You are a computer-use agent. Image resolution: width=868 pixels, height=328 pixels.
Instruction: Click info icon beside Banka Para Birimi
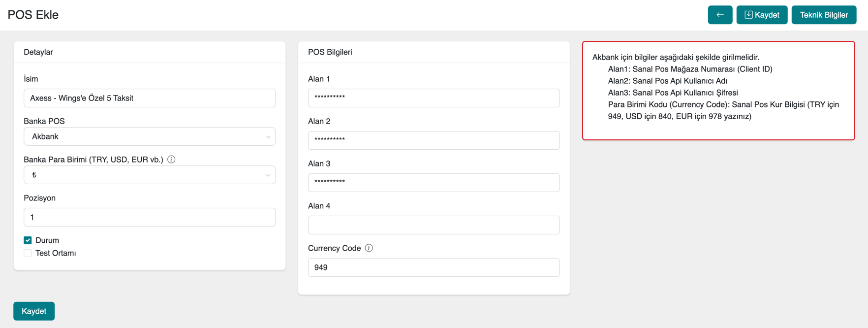(171, 160)
